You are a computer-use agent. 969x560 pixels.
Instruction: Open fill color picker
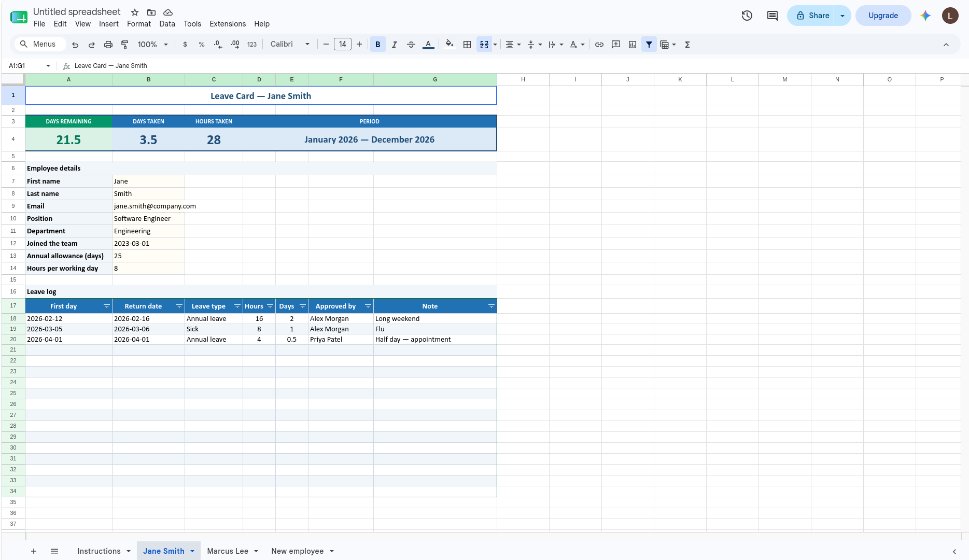[450, 45]
